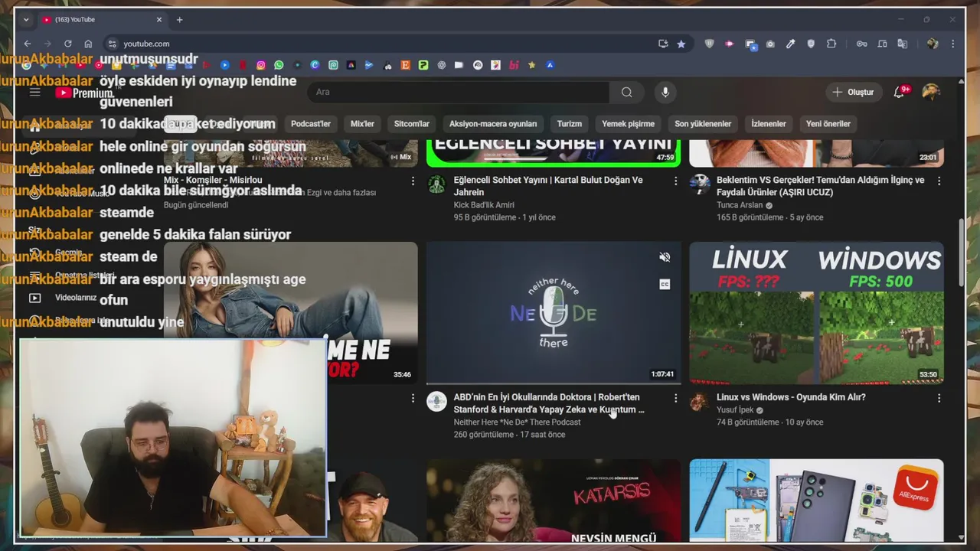Unmute the Neither Here preview video
The width and height of the screenshot is (980, 551).
click(x=665, y=257)
